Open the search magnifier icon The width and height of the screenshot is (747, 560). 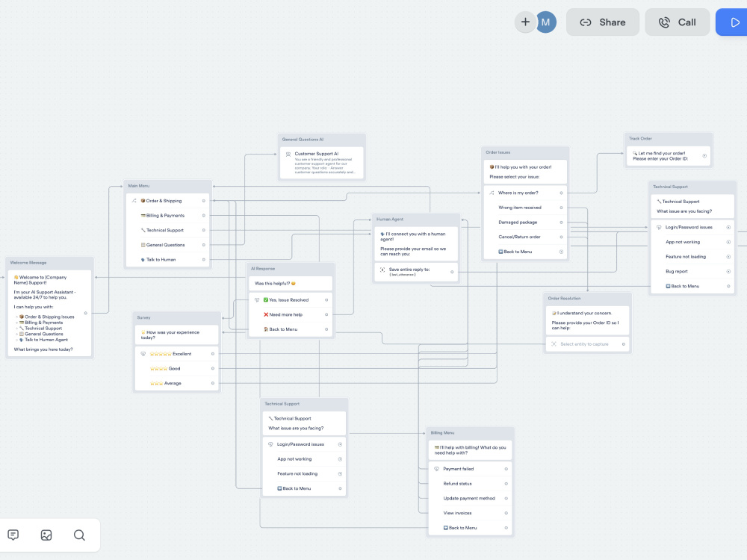[79, 535]
